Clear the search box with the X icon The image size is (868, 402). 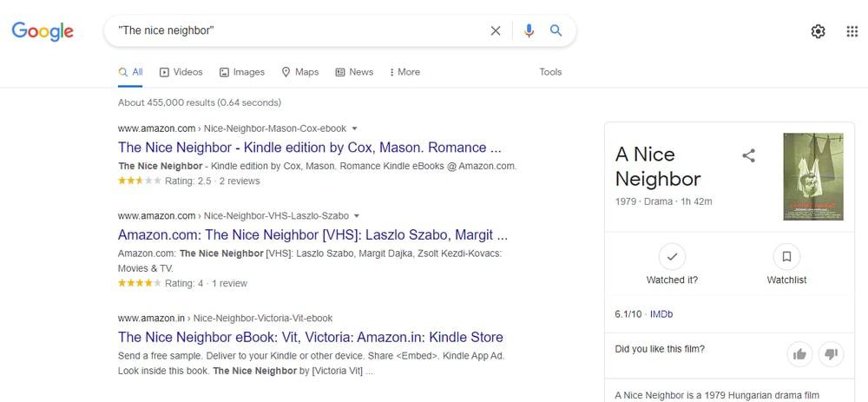click(x=496, y=31)
